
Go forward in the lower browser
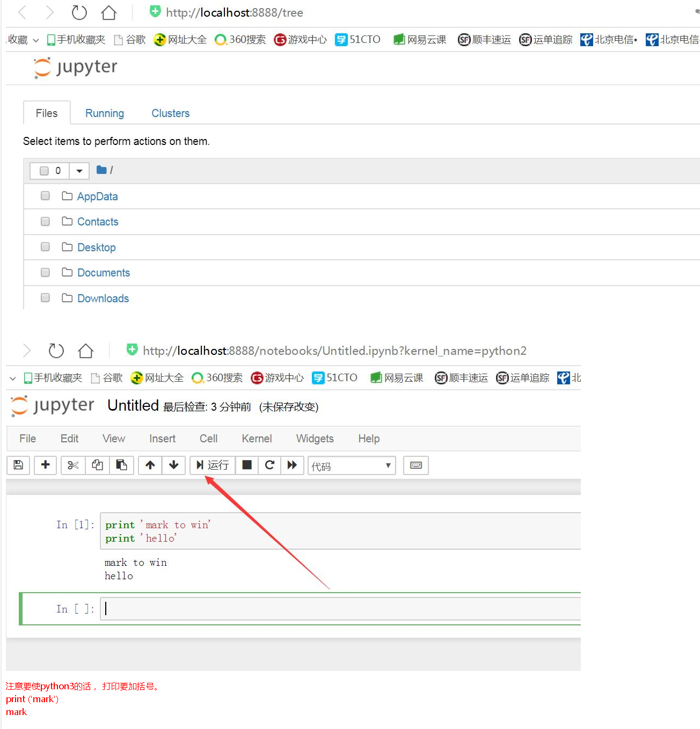[26, 351]
